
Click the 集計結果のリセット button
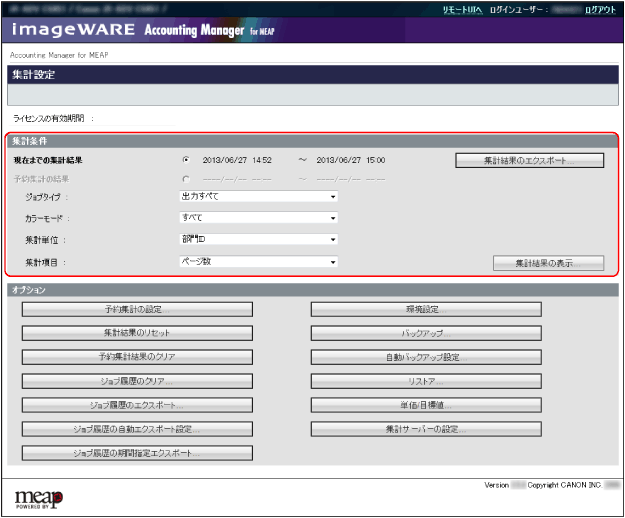pos(137,333)
